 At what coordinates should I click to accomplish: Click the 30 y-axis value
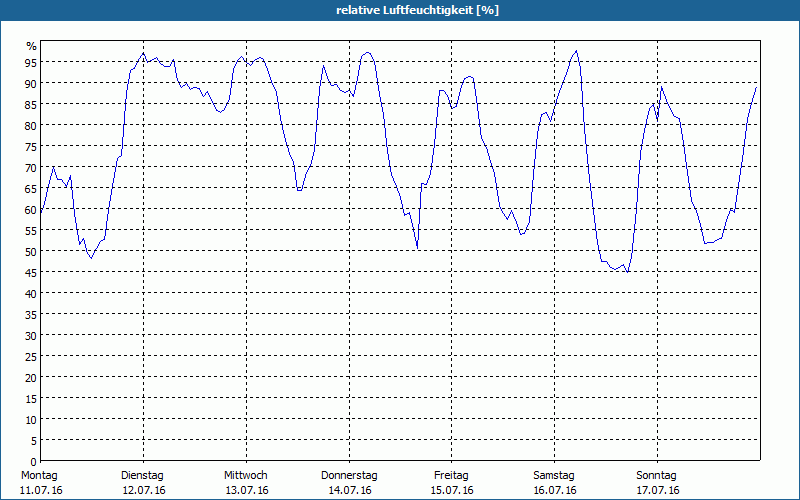coord(31,336)
